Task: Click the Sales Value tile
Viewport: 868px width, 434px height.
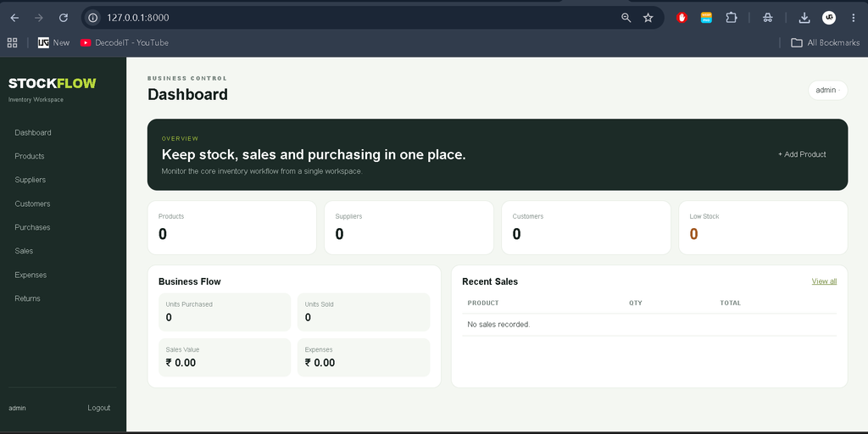Action: [225, 358]
